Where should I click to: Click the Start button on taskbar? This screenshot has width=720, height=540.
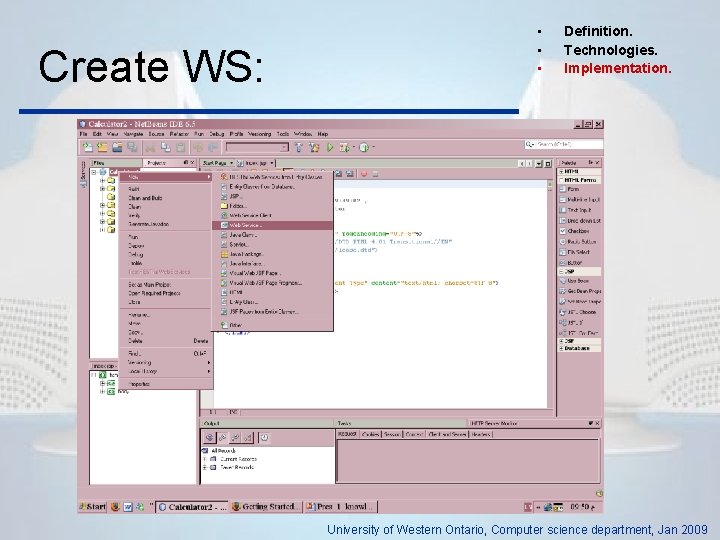[x=93, y=507]
